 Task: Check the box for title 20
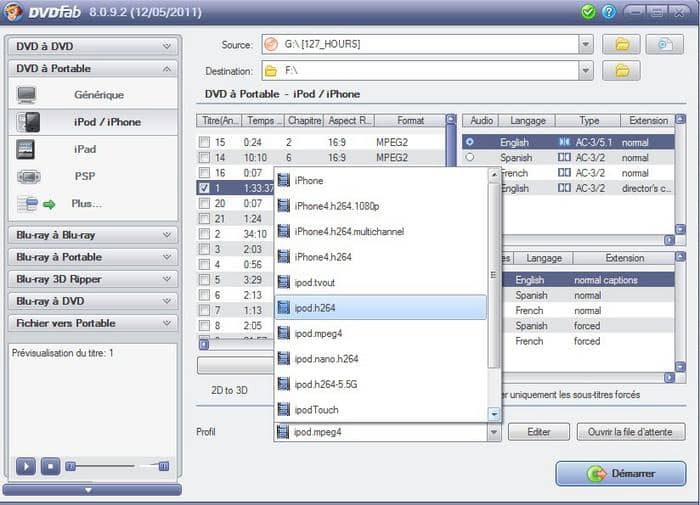204,203
